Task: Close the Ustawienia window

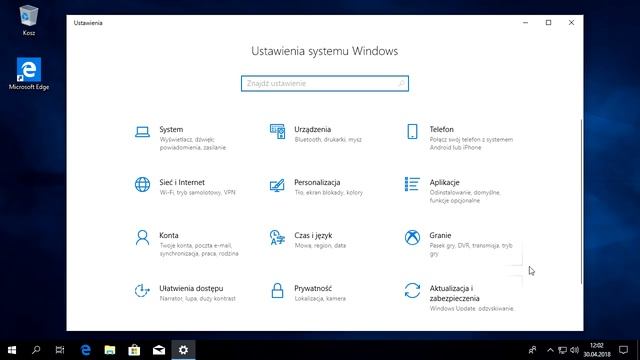Action: [x=571, y=23]
